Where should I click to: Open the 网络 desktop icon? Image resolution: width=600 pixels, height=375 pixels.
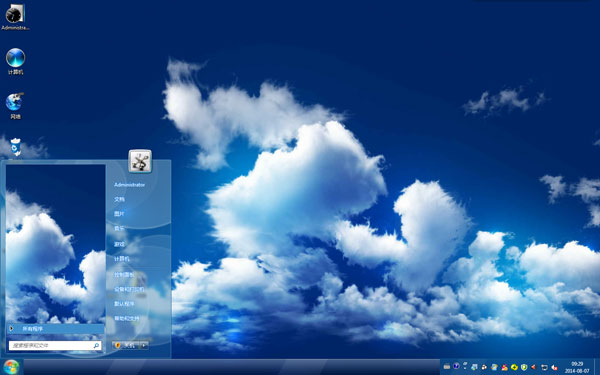15,106
